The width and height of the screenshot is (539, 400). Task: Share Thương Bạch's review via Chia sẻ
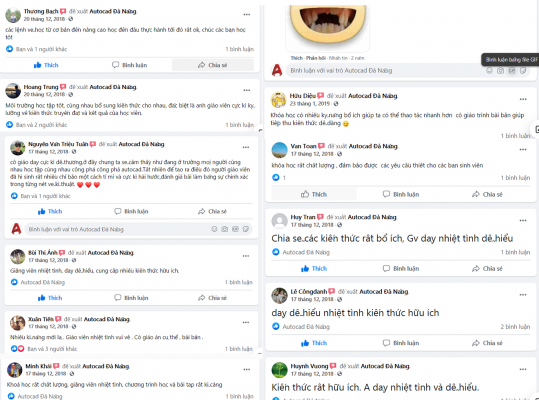pyautogui.click(x=213, y=65)
